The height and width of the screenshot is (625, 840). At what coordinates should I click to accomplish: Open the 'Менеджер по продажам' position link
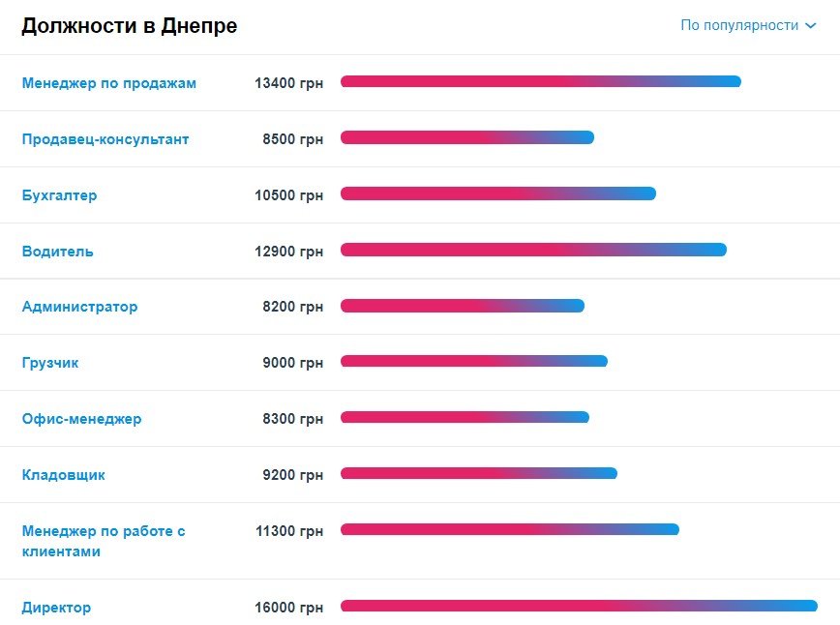(109, 83)
